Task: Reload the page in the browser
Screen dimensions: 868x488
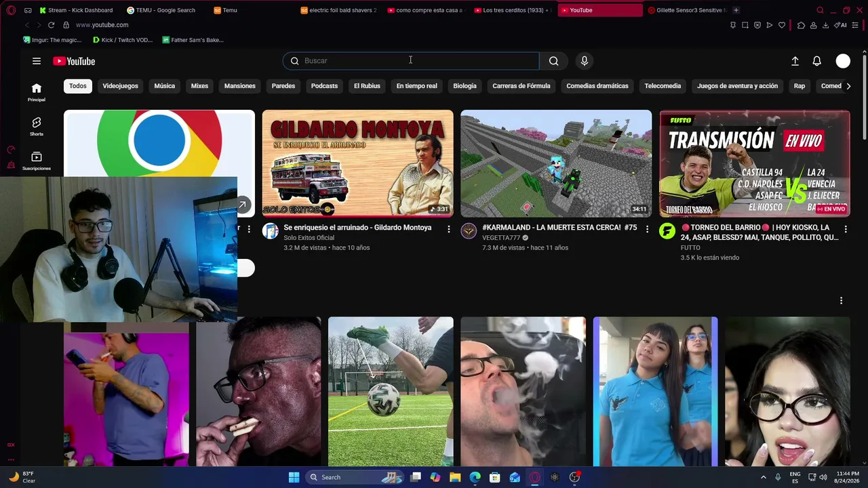Action: (51, 25)
